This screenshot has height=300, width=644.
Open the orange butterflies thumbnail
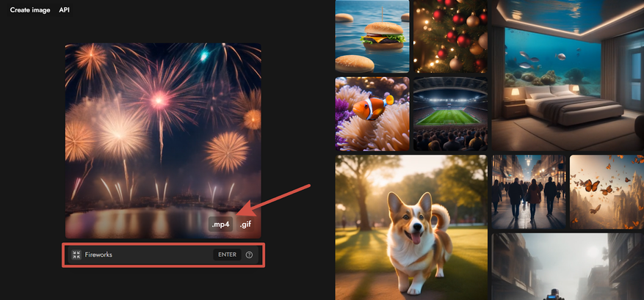(607, 192)
